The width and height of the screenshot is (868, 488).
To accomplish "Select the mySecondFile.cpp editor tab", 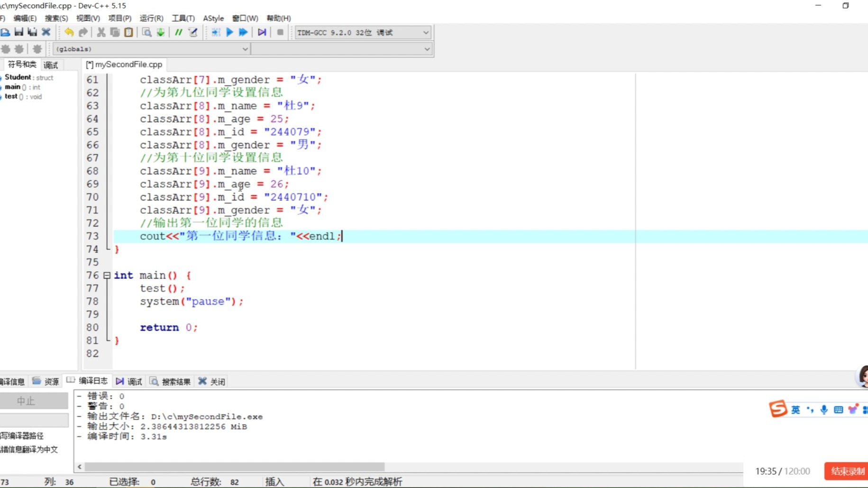I will coord(124,64).
